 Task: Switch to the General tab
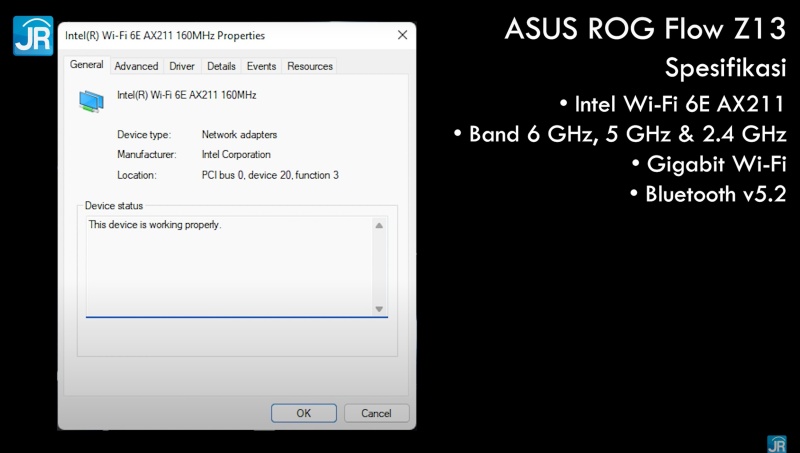click(x=86, y=65)
